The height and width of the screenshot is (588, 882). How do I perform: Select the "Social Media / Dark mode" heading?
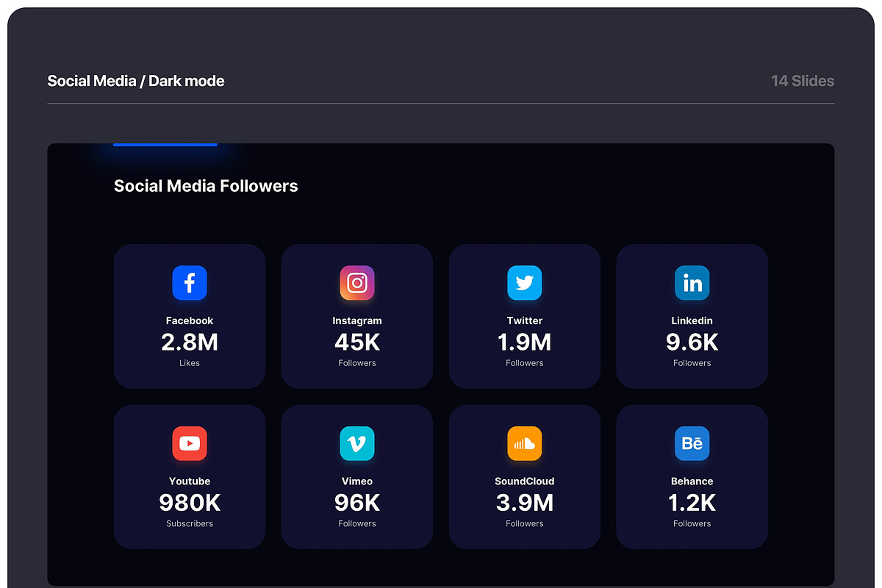click(x=136, y=81)
